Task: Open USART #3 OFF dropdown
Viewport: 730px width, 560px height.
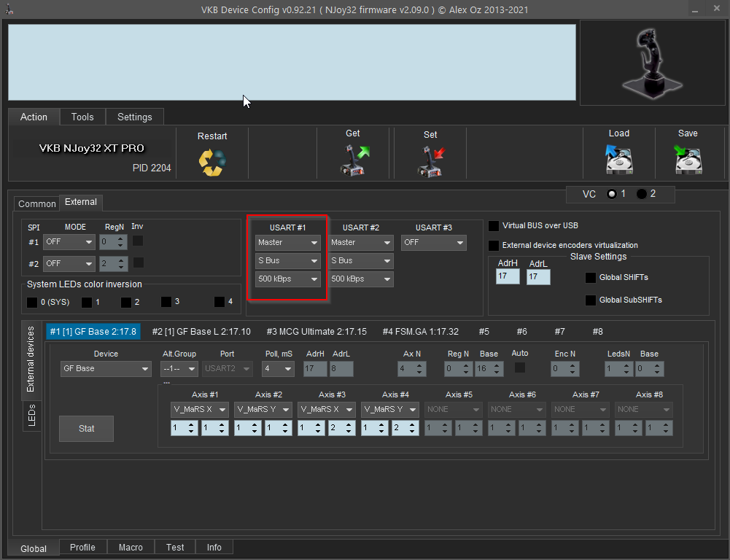Action: coord(433,243)
